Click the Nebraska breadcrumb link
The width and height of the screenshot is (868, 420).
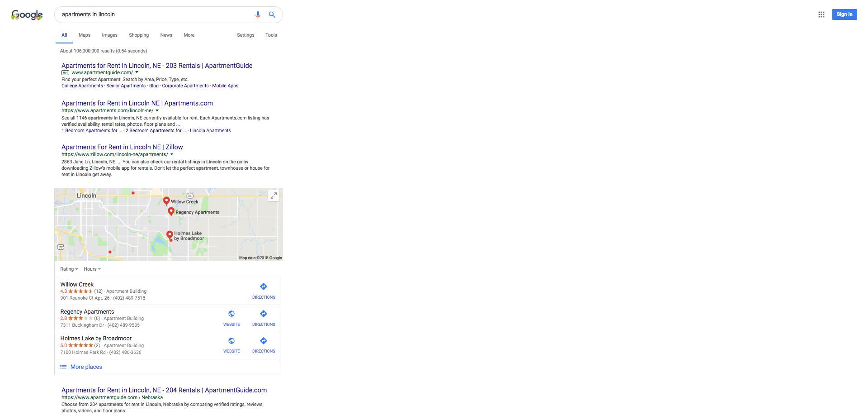pos(152,397)
